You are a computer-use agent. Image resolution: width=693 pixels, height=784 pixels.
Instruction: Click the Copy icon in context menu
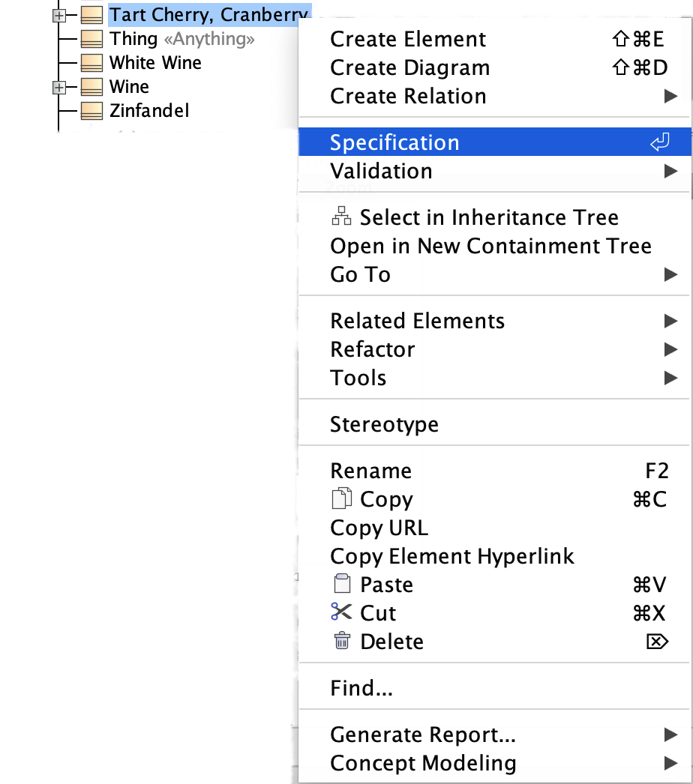[341, 500]
